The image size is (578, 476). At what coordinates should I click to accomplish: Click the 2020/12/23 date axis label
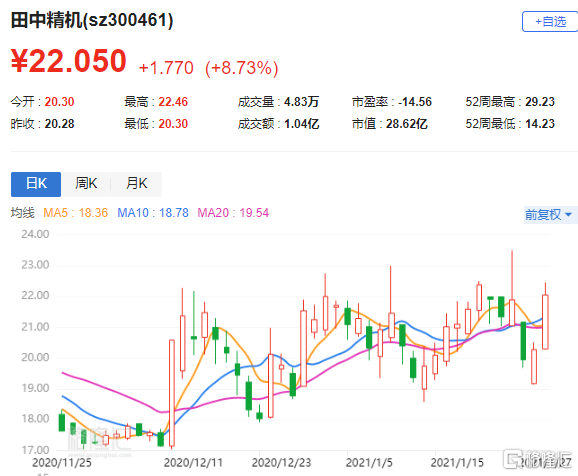(281, 462)
